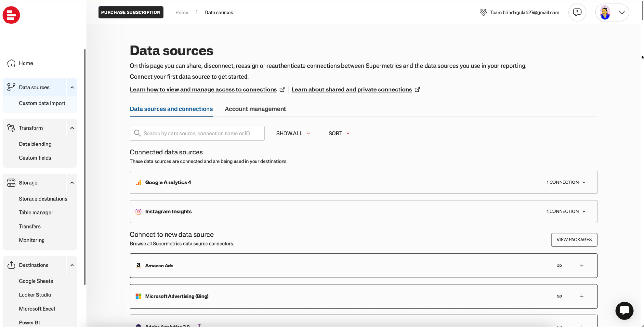
Task: Open the Data sources icon in the sidebar
Action: click(11, 87)
